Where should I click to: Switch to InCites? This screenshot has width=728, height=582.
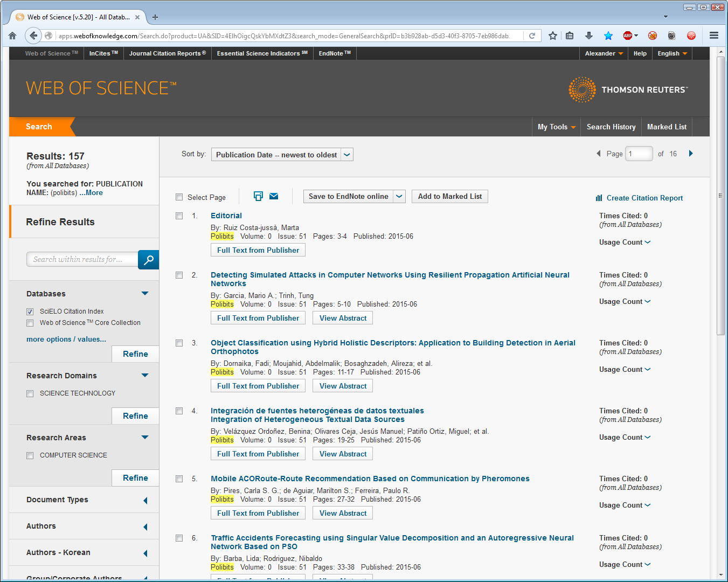[103, 53]
